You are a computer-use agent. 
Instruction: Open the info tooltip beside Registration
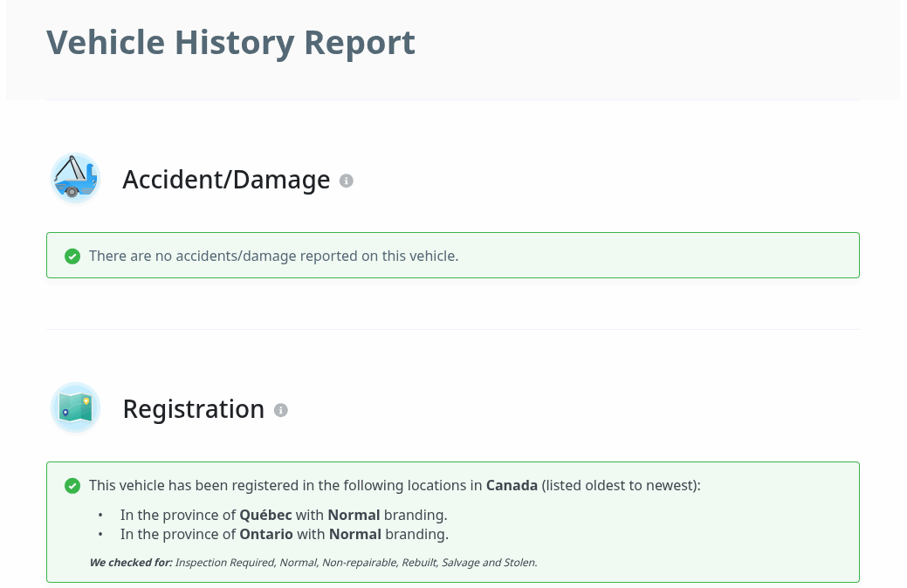[281, 410]
